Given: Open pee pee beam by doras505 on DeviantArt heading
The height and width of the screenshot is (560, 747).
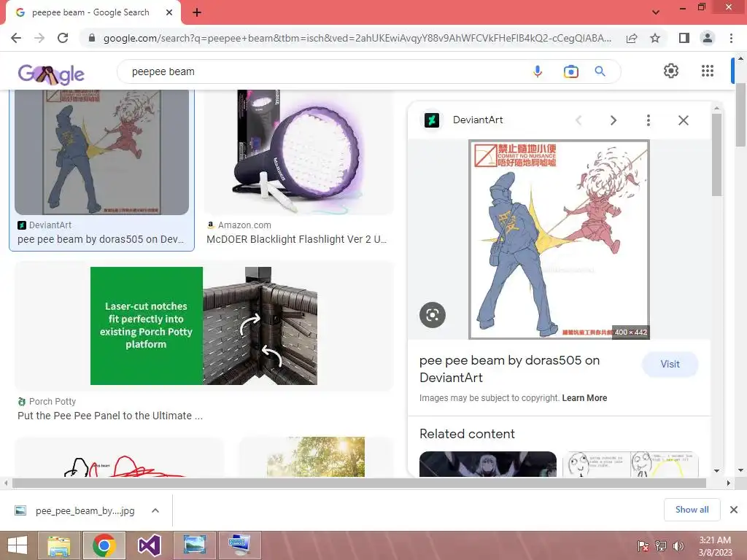Looking at the screenshot, I should click(509, 369).
